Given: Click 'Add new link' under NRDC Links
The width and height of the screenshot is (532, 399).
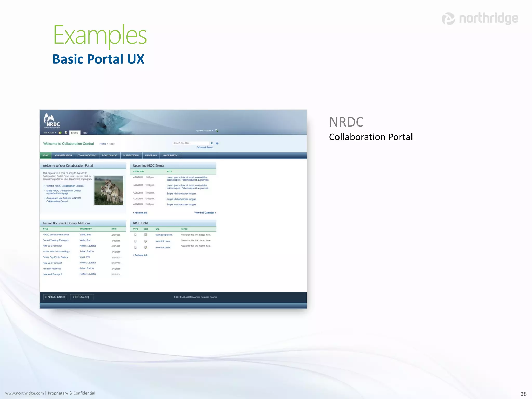Looking at the screenshot, I should click(140, 255).
